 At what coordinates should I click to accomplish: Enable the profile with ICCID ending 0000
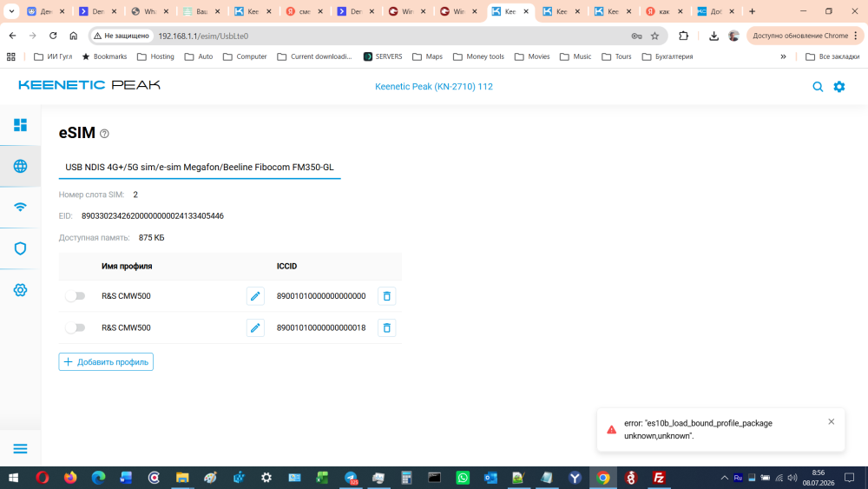click(75, 295)
